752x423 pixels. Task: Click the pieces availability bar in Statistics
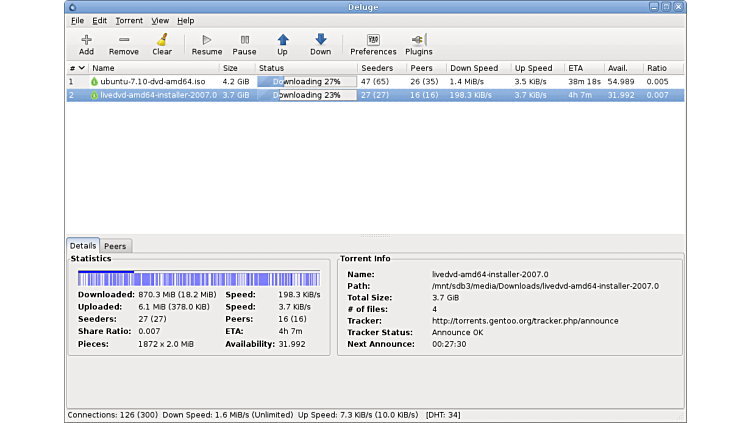pyautogui.click(x=198, y=279)
